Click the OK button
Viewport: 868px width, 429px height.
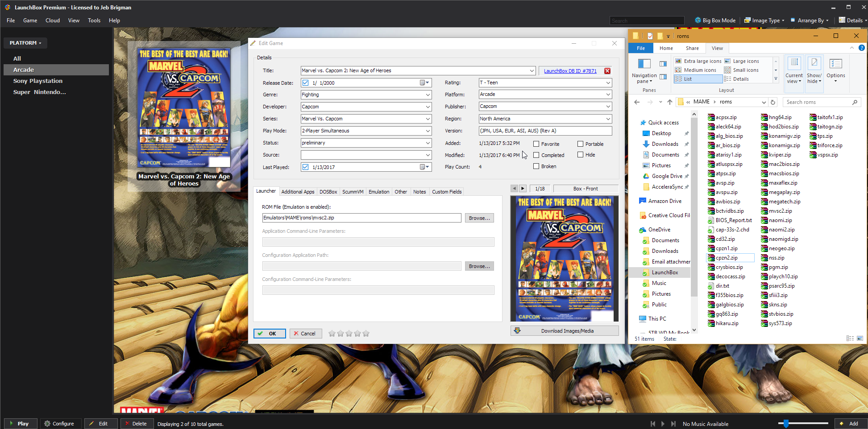(x=270, y=334)
